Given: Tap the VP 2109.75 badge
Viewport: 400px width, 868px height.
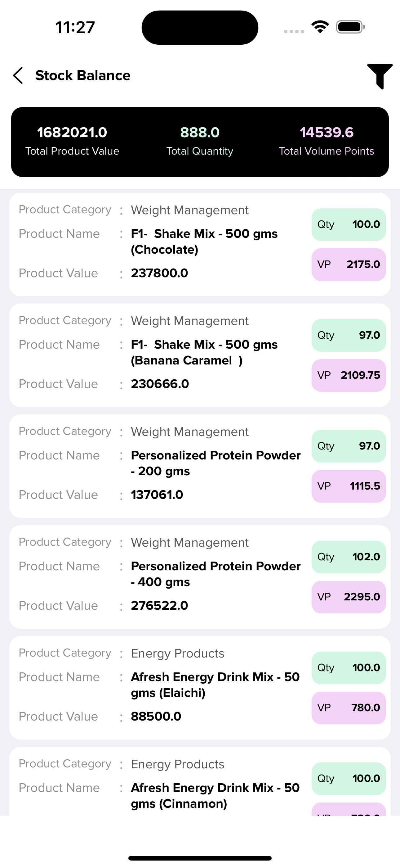Looking at the screenshot, I should pos(349,375).
